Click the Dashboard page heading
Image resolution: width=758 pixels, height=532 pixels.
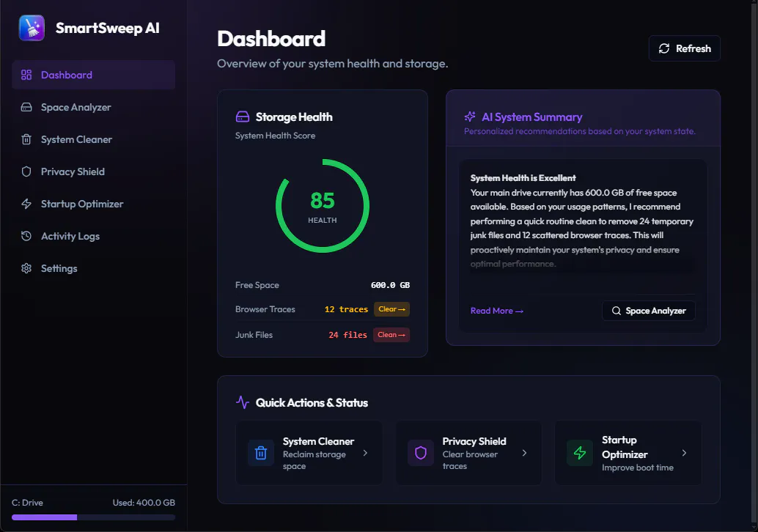point(271,39)
